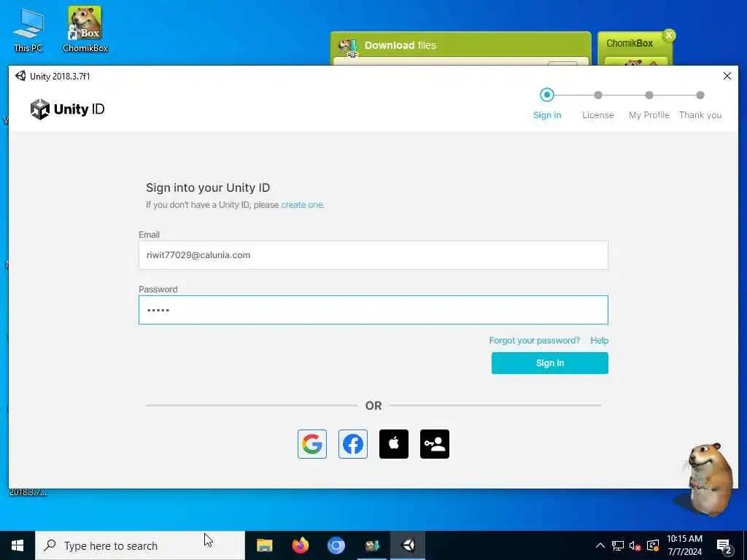Open Forgot your password link

[x=535, y=341]
